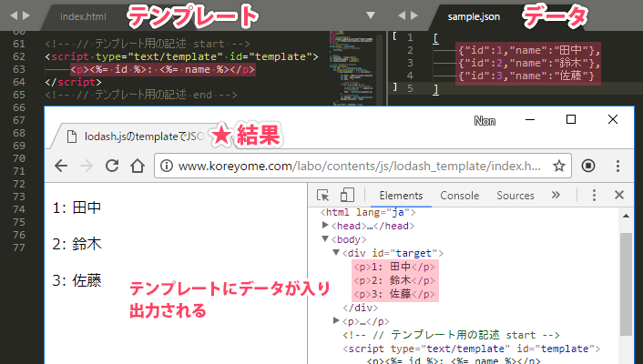Click line number 63 in index.html
643x364 pixels.
coord(19,69)
